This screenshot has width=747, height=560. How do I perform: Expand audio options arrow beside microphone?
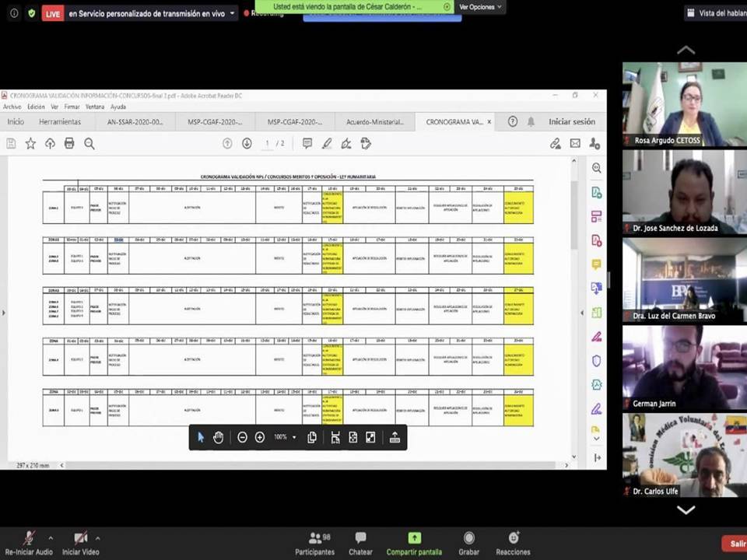point(51,537)
